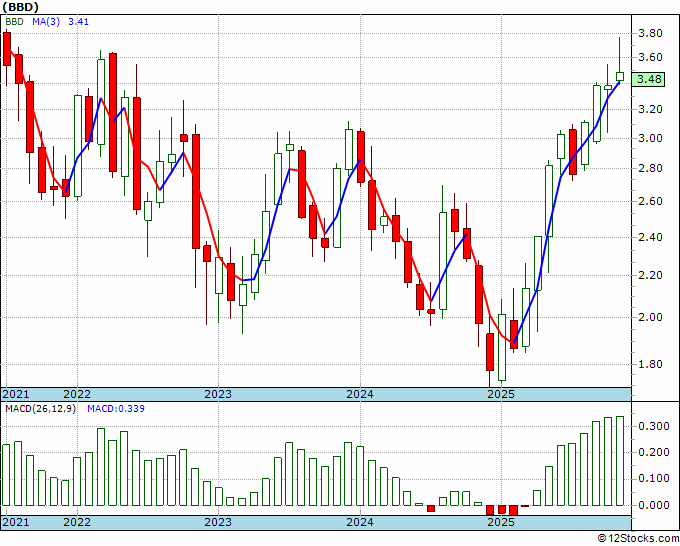Click 2025 on the MACD panel time axis
This screenshot has width=680, height=546.
click(501, 522)
